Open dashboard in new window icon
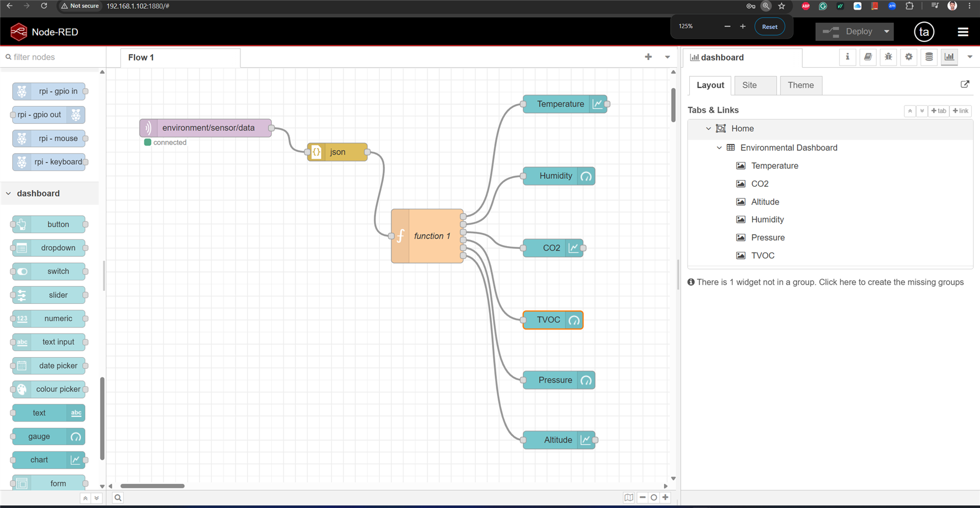The width and height of the screenshot is (980, 508). tap(965, 84)
